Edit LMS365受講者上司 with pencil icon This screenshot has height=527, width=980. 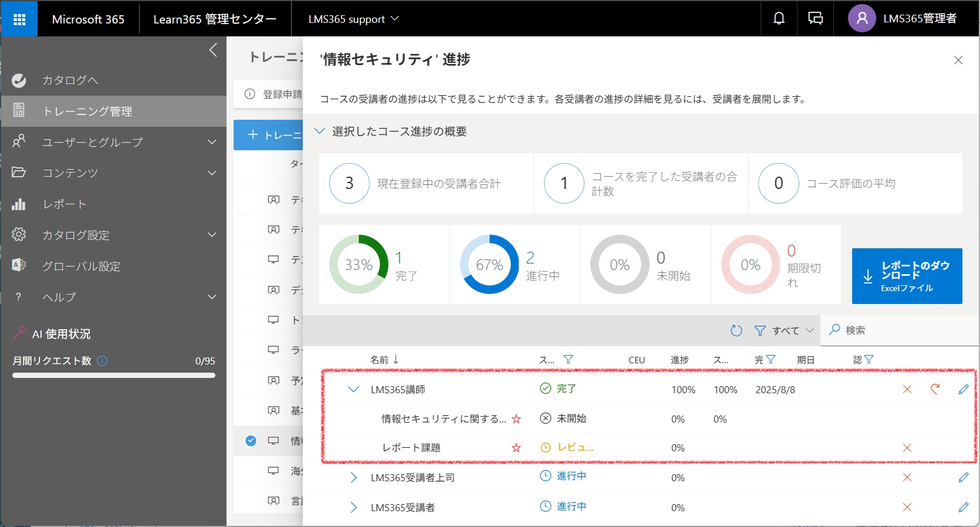point(963,477)
